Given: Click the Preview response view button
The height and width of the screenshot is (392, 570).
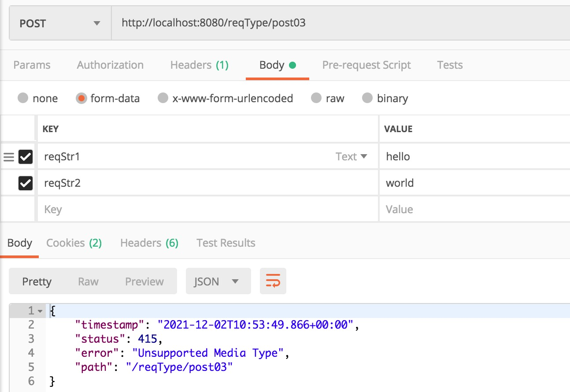Looking at the screenshot, I should pyautogui.click(x=144, y=281).
